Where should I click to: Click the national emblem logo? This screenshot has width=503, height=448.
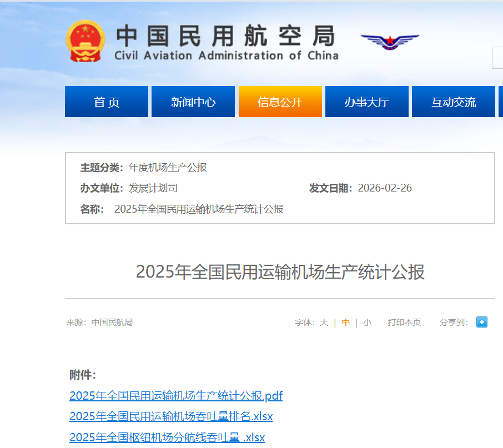click(x=85, y=39)
